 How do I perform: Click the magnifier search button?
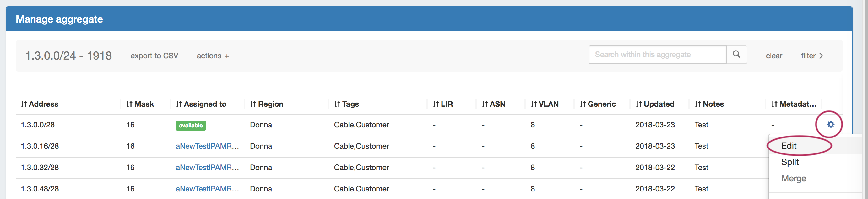point(736,55)
